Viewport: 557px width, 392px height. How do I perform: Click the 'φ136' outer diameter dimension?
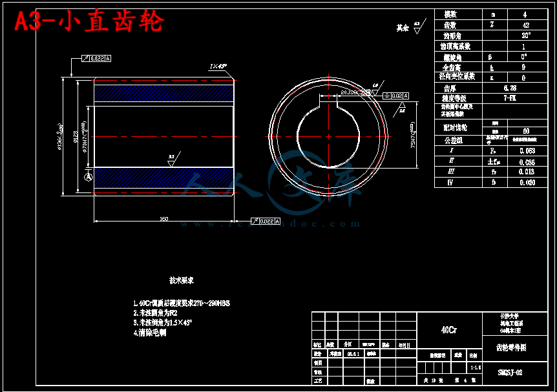coord(60,137)
